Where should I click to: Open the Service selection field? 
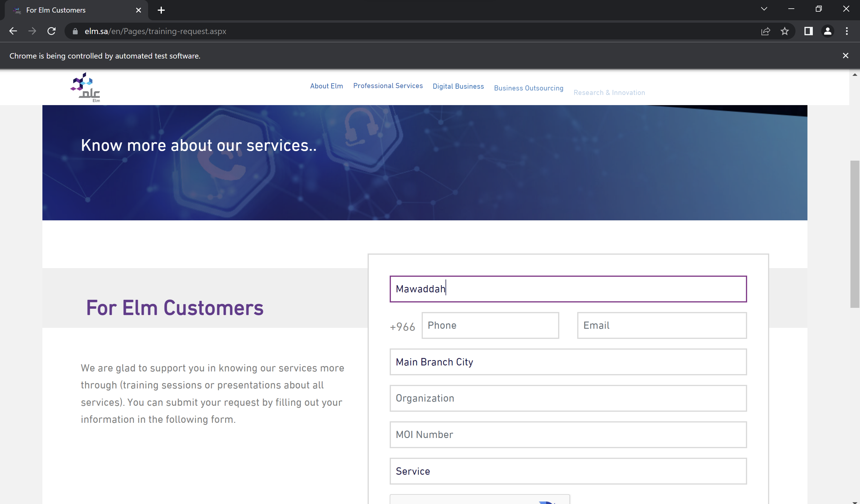pos(568,471)
